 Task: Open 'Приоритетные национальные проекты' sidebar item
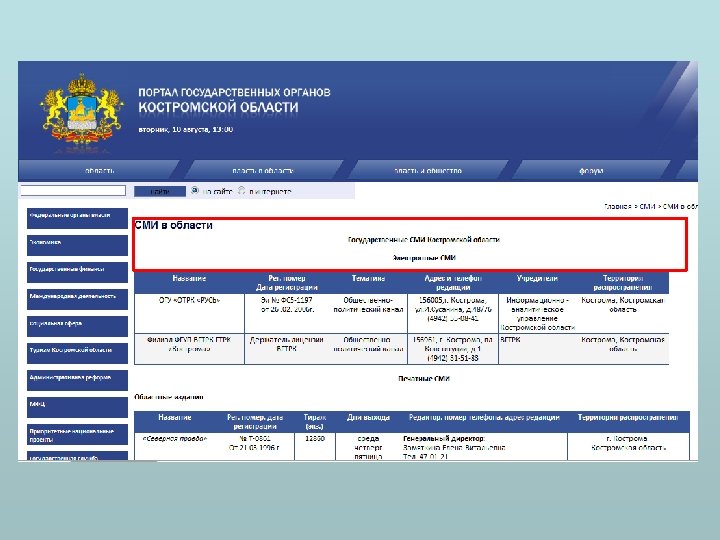(x=77, y=434)
